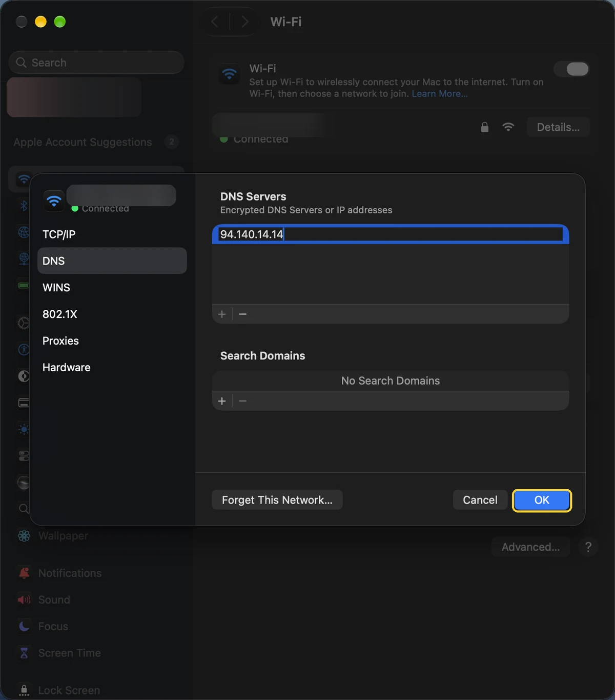Click OK to save DNS settings
The height and width of the screenshot is (700, 615).
tap(542, 500)
